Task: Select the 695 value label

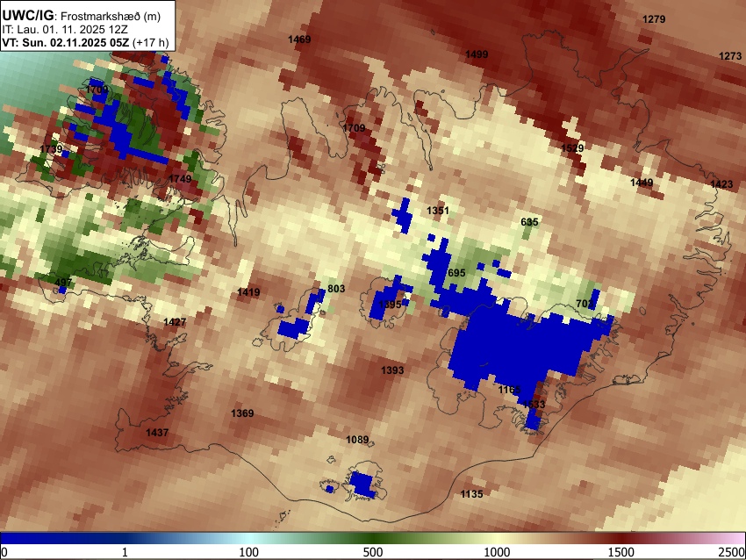Action: [456, 273]
